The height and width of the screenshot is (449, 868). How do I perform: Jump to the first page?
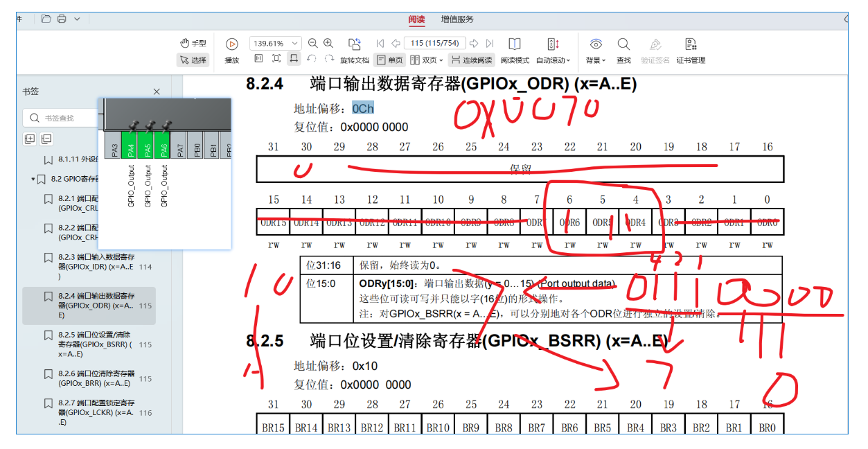(380, 43)
